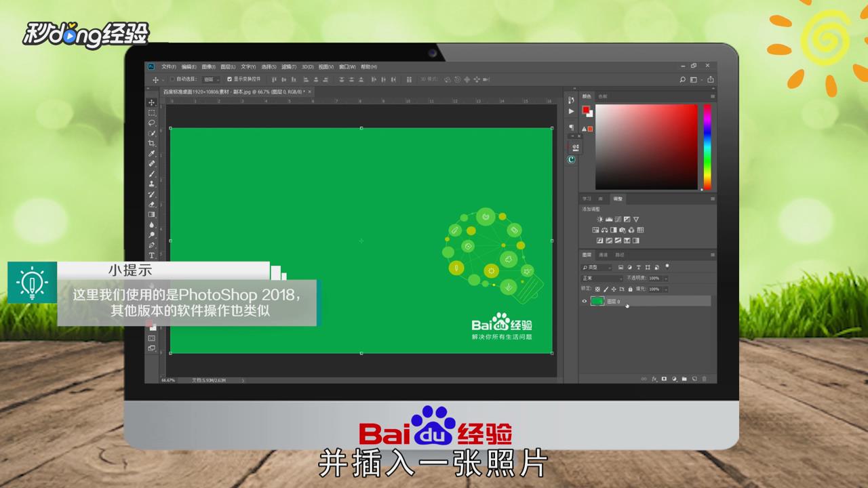The image size is (868, 488).
Task: Add a Photo Filter adjustment
Action: tap(623, 230)
